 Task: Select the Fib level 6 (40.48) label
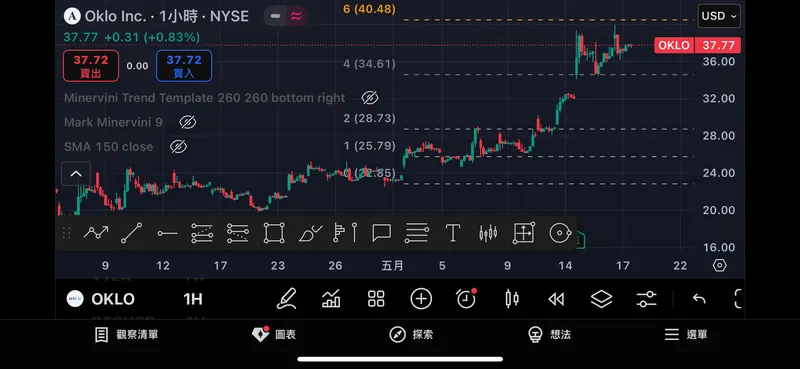[369, 9]
